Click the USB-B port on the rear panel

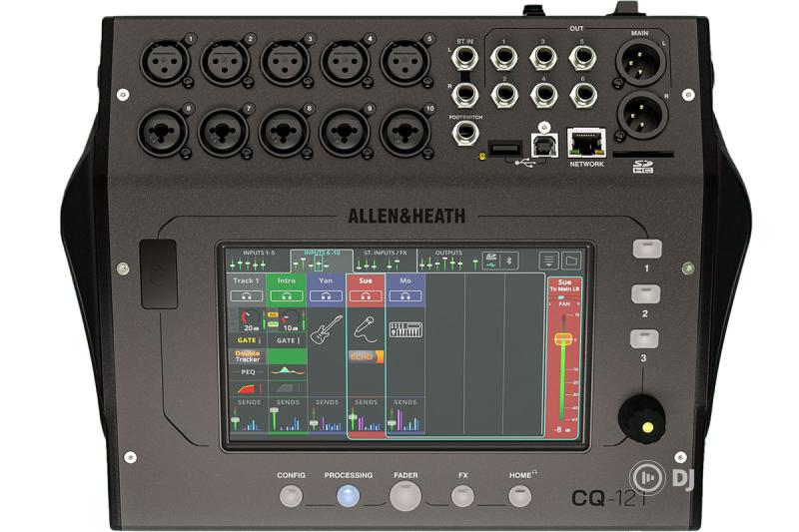(544, 146)
